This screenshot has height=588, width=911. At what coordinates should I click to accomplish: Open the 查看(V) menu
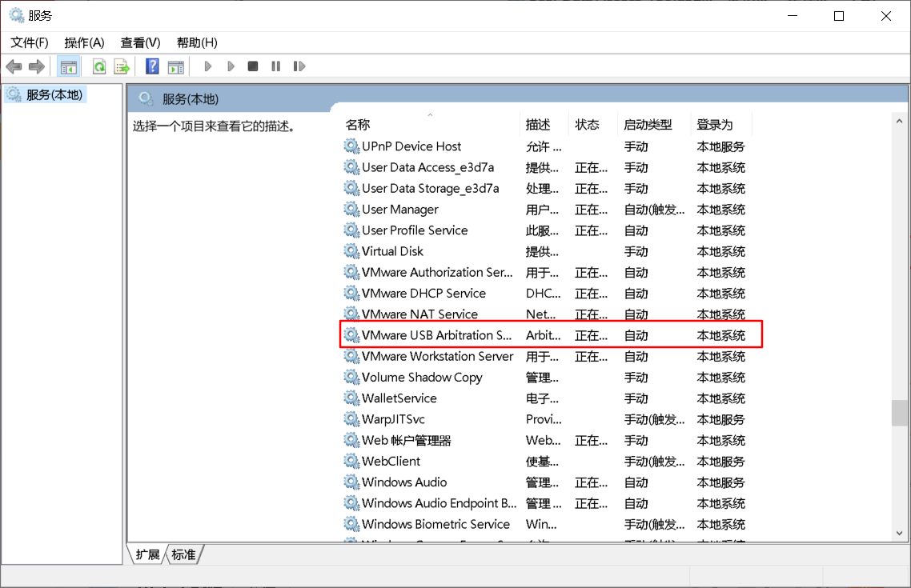tap(140, 42)
